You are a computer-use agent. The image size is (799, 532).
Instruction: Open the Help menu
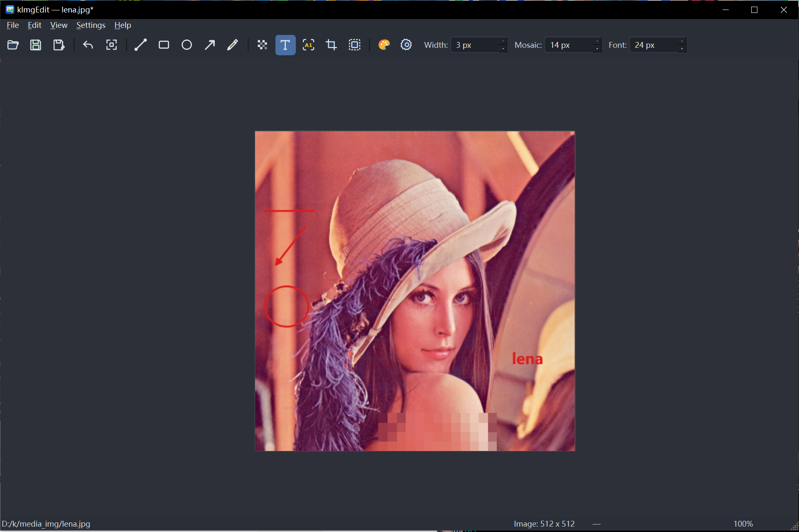click(x=123, y=25)
